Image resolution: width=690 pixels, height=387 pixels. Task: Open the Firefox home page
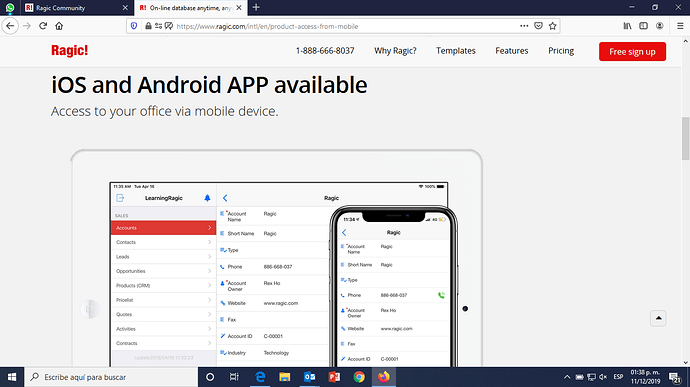tap(59, 26)
